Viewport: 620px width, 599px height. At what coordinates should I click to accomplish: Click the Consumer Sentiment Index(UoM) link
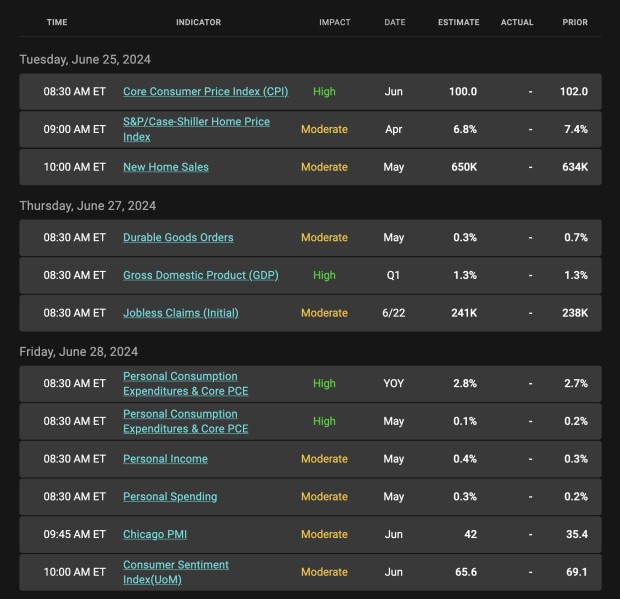click(x=176, y=571)
